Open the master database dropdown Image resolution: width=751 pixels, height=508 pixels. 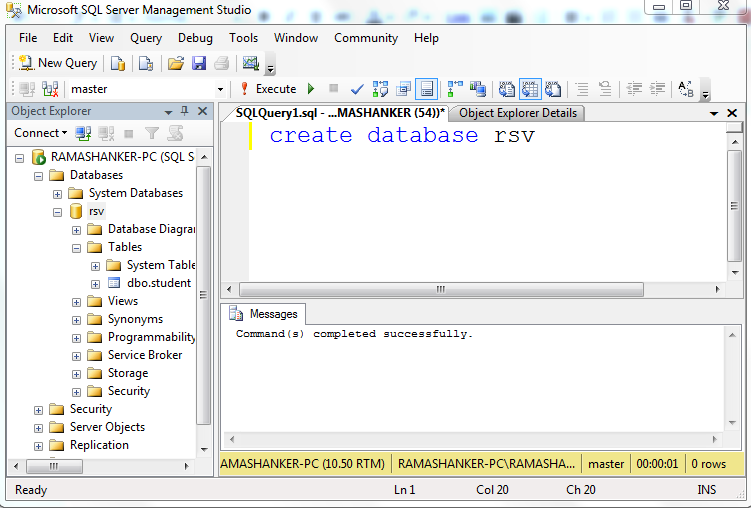(x=220, y=89)
